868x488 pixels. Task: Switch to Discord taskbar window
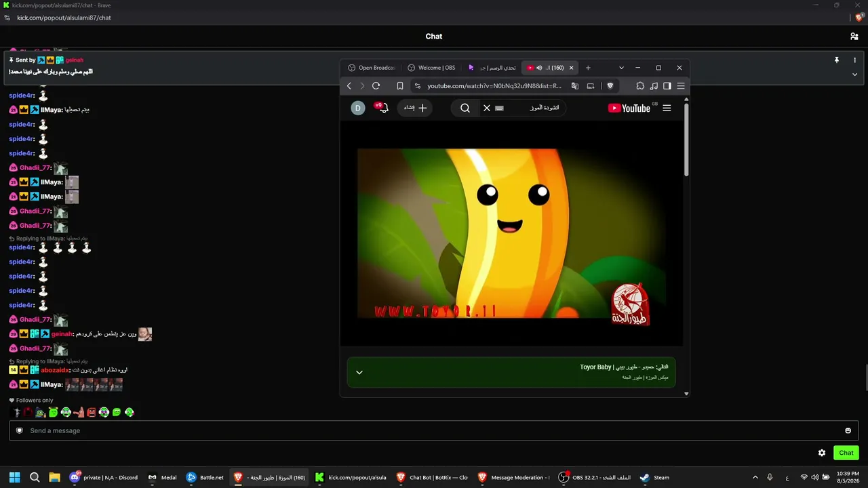[x=104, y=477]
